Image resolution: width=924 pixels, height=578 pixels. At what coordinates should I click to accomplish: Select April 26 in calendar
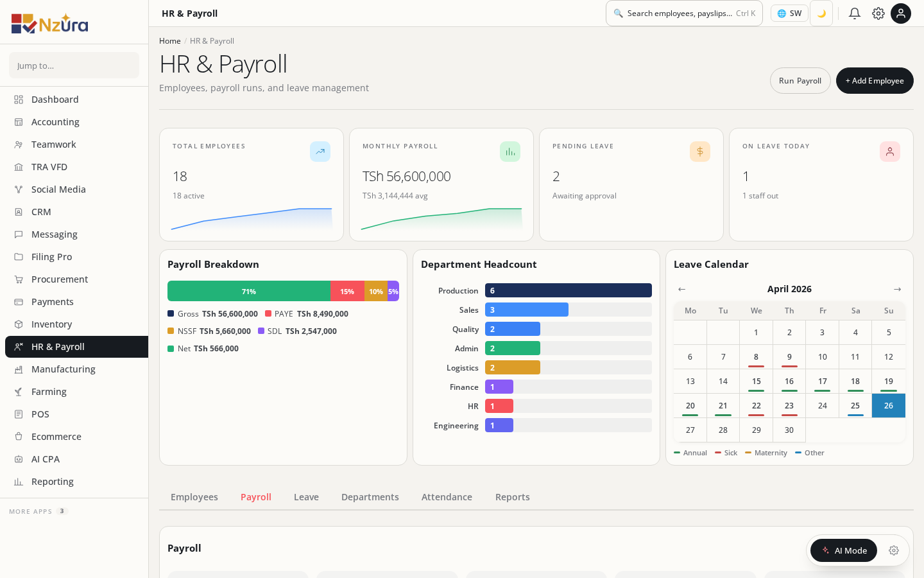[889, 406]
